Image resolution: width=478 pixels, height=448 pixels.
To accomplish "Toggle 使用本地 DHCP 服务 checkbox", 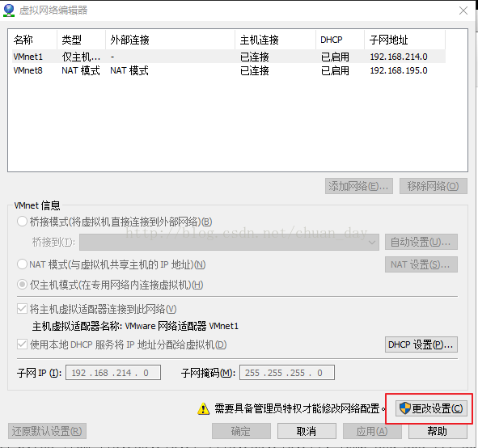I will click(x=22, y=344).
